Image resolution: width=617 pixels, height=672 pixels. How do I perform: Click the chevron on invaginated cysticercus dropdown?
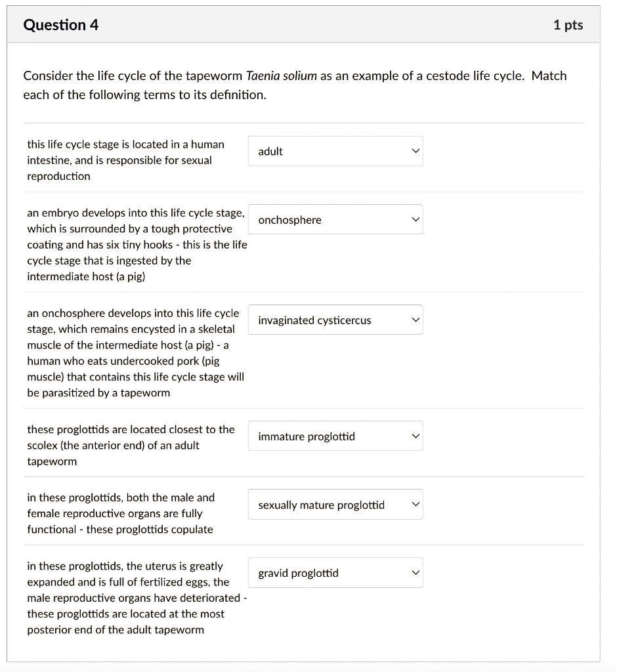pyautogui.click(x=415, y=320)
